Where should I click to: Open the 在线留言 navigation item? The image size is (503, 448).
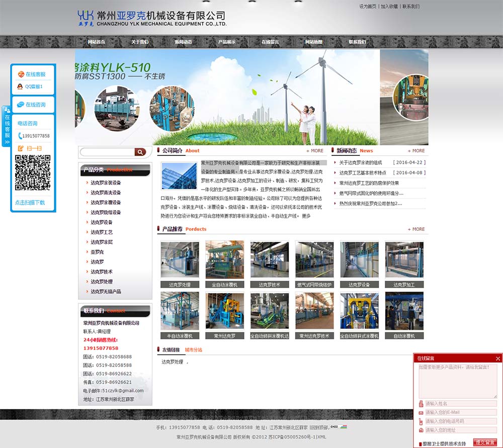270,42
